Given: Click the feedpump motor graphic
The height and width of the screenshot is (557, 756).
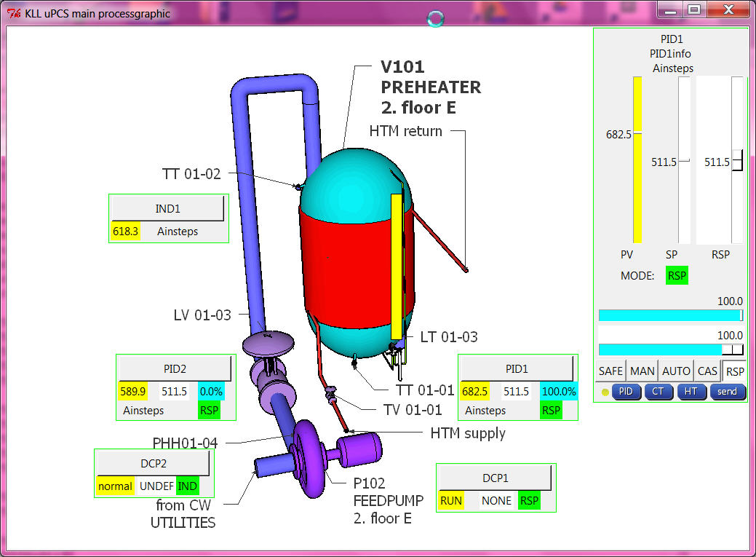Looking at the screenshot, I should 359,449.
